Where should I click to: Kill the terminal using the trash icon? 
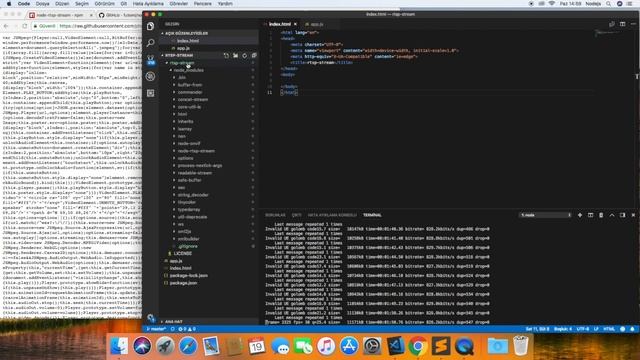pyautogui.click(x=601, y=215)
